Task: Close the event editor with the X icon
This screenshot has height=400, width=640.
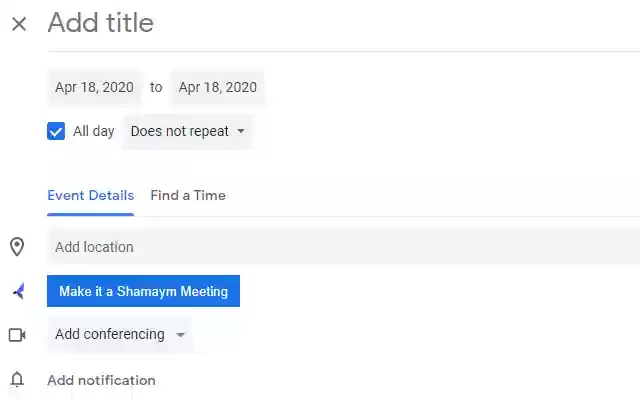Action: 18,24
